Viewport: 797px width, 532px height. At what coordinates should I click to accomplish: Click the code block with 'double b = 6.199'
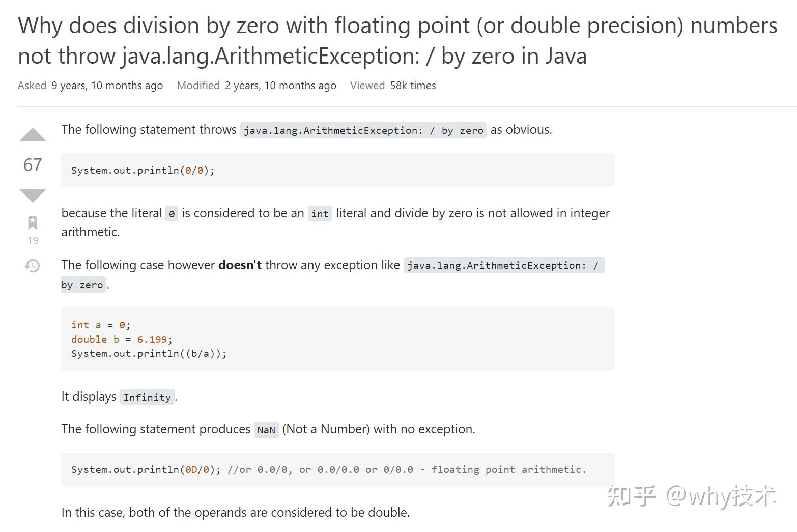338,339
